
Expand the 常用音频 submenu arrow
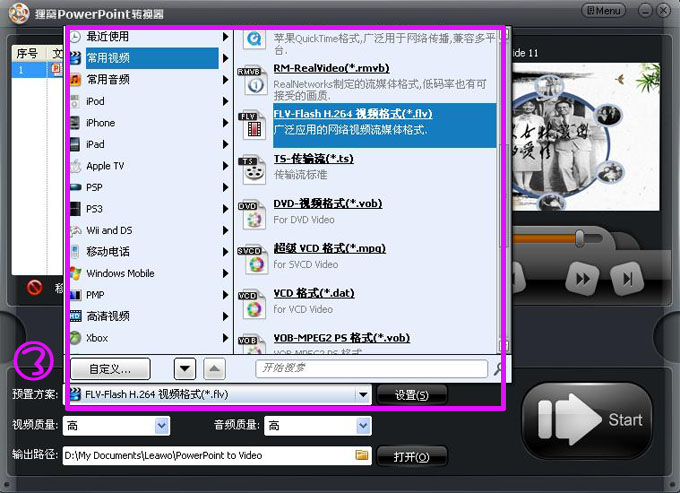point(225,79)
